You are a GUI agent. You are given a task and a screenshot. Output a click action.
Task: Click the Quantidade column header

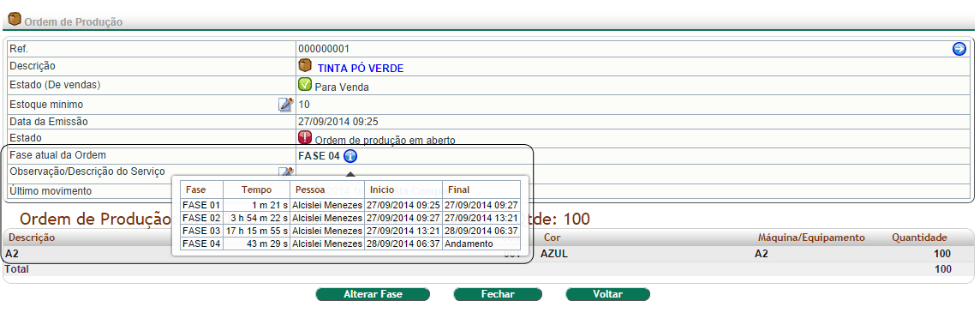[919, 238]
